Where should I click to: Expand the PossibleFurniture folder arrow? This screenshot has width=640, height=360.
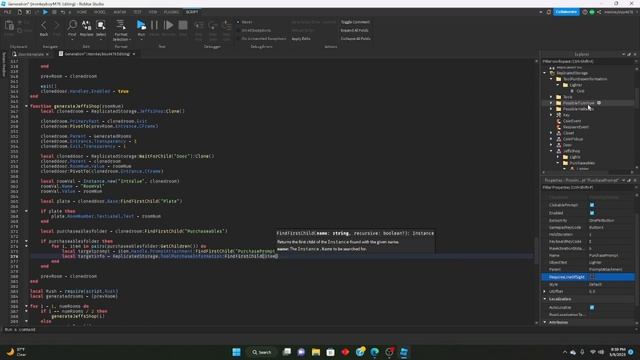(x=551, y=103)
